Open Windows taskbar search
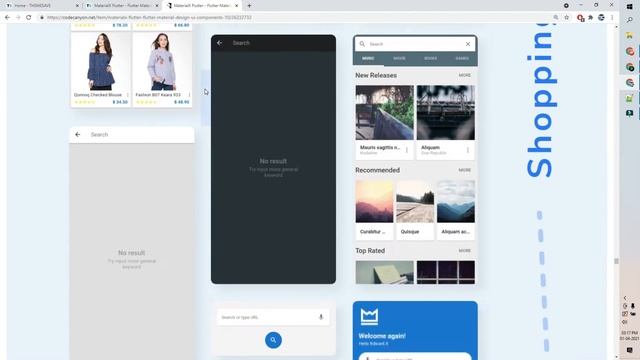Viewport: 640px width, 360px height. click(629, 20)
